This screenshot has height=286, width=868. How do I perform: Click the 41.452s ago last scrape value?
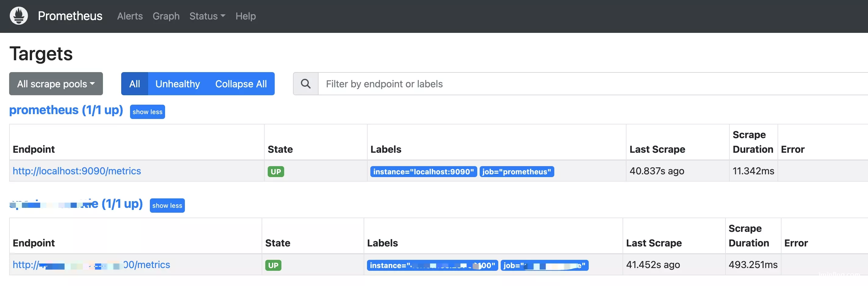coord(653,265)
